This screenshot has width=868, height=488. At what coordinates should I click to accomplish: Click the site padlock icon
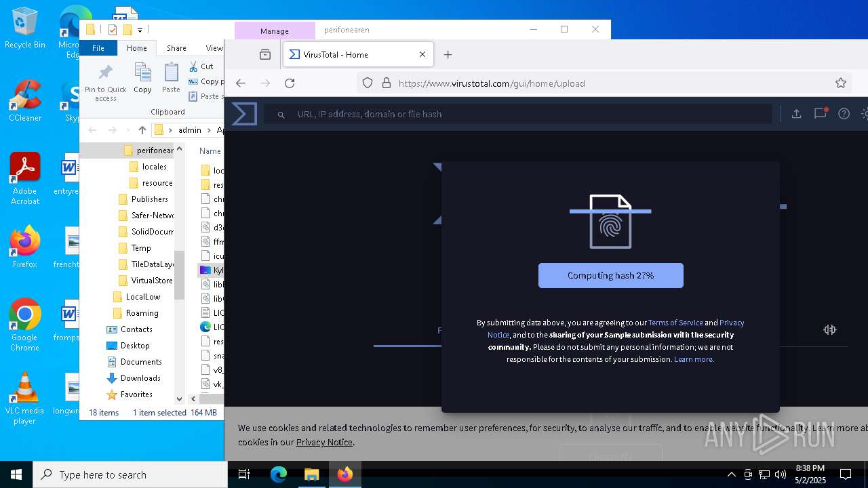click(387, 83)
